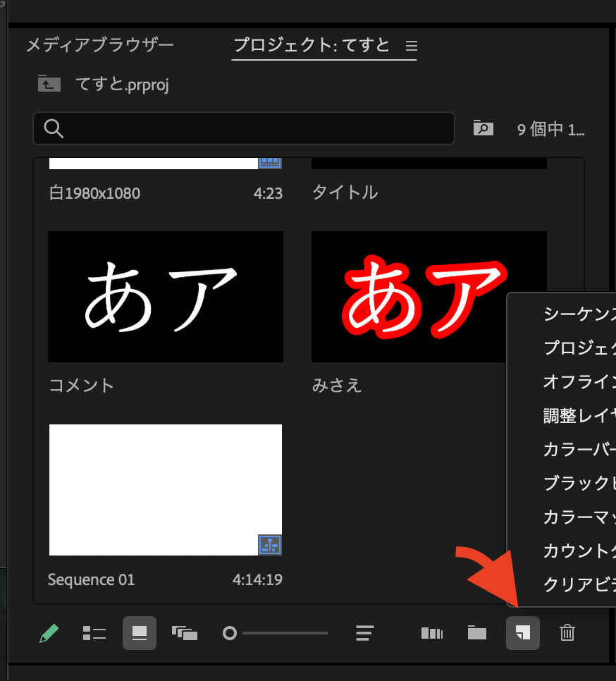Select the コメント title thumbnail

(x=166, y=297)
